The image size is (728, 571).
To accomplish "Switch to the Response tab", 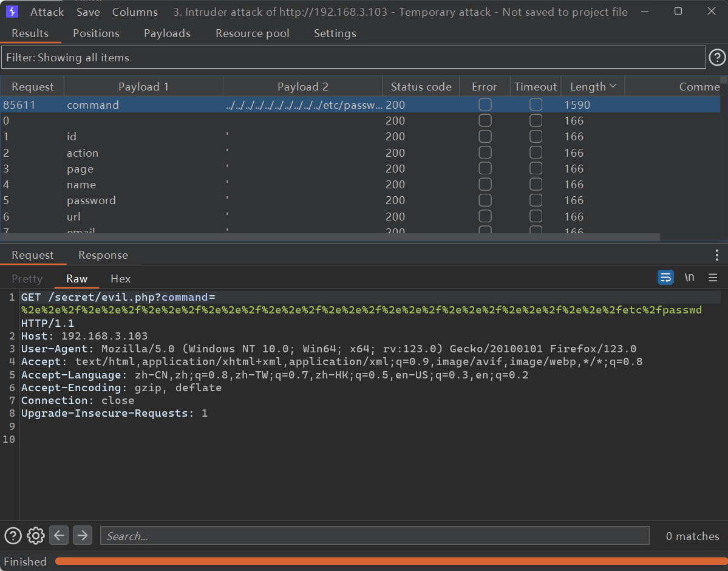I will click(103, 255).
